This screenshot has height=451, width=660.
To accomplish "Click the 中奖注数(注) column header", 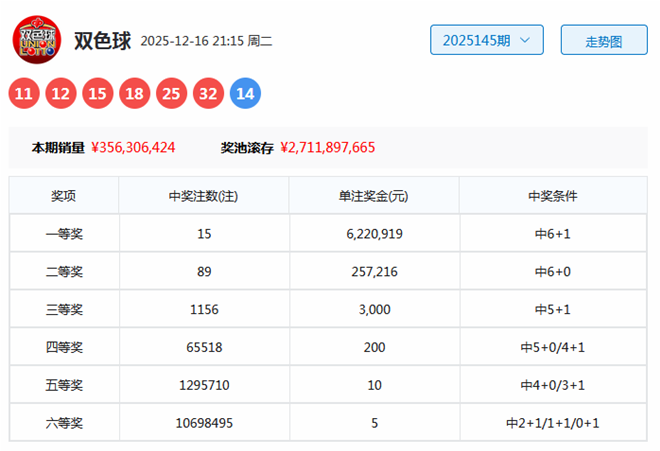I will (x=204, y=196).
